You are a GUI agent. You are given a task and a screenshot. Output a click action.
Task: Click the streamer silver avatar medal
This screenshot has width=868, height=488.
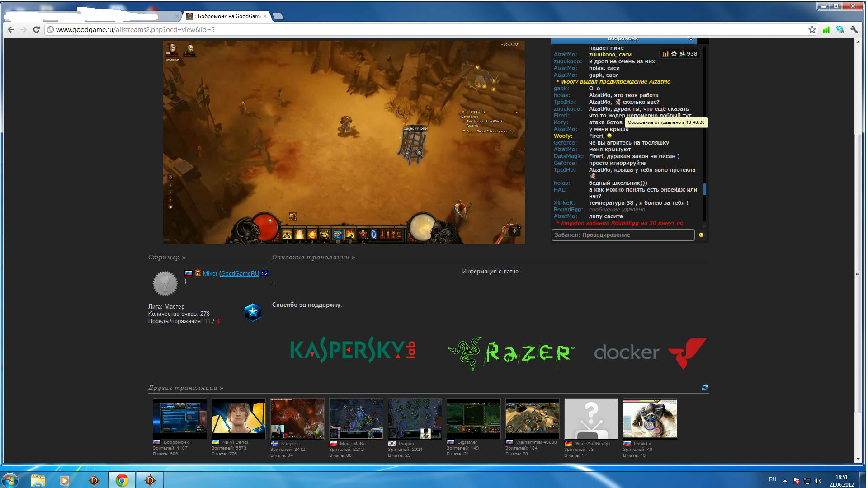[165, 283]
